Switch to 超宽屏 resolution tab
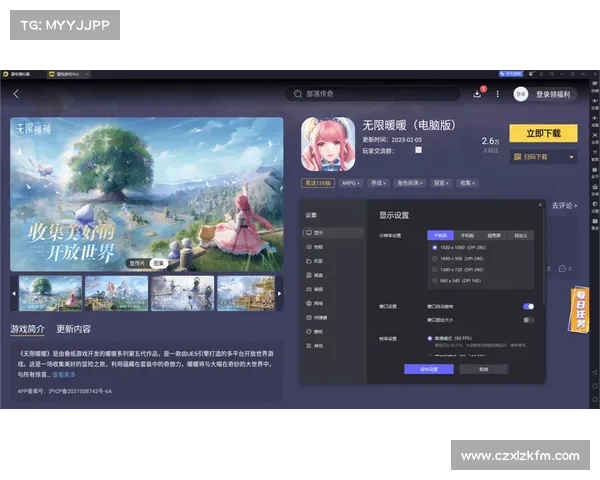This screenshot has height=480, width=600. point(494,235)
